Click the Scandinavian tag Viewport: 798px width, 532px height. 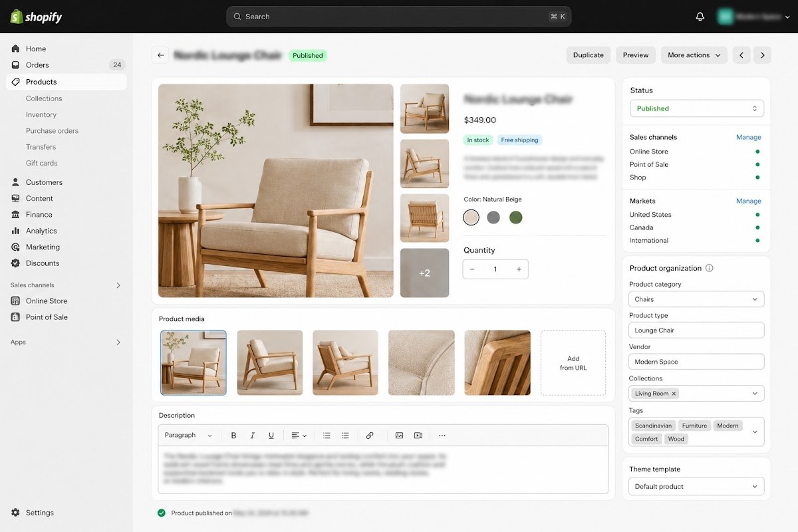pyautogui.click(x=653, y=426)
